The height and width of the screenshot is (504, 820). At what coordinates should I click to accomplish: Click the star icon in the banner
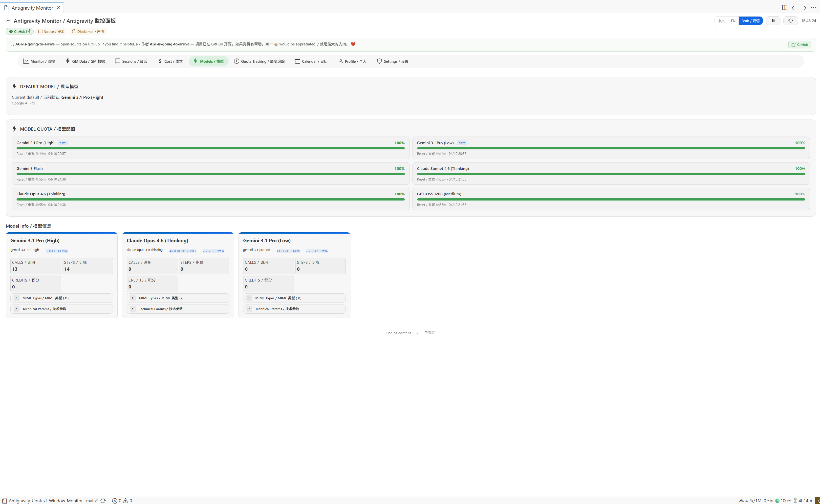[x=276, y=44]
